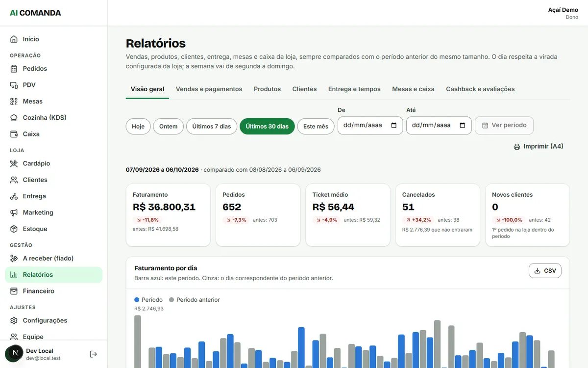The image size is (588, 368).
Task: Click the Até date input field
Action: (x=439, y=126)
